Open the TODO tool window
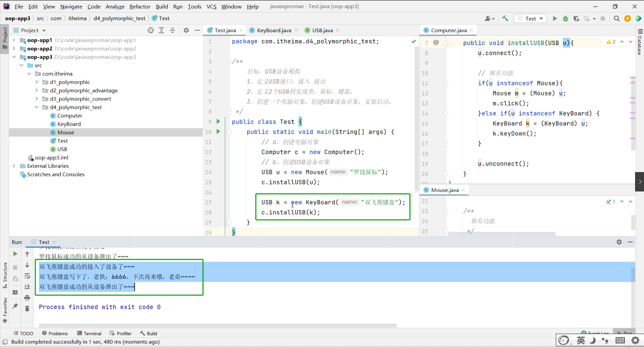The height and width of the screenshot is (348, 644). pyautogui.click(x=23, y=333)
